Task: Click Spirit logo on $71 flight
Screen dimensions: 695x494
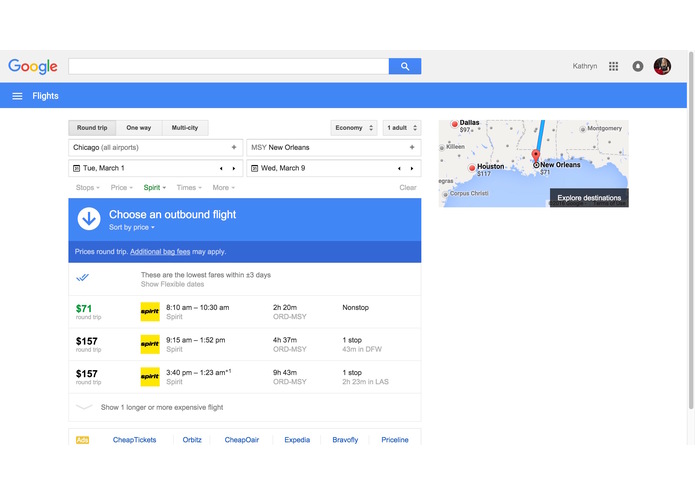Action: (x=150, y=311)
